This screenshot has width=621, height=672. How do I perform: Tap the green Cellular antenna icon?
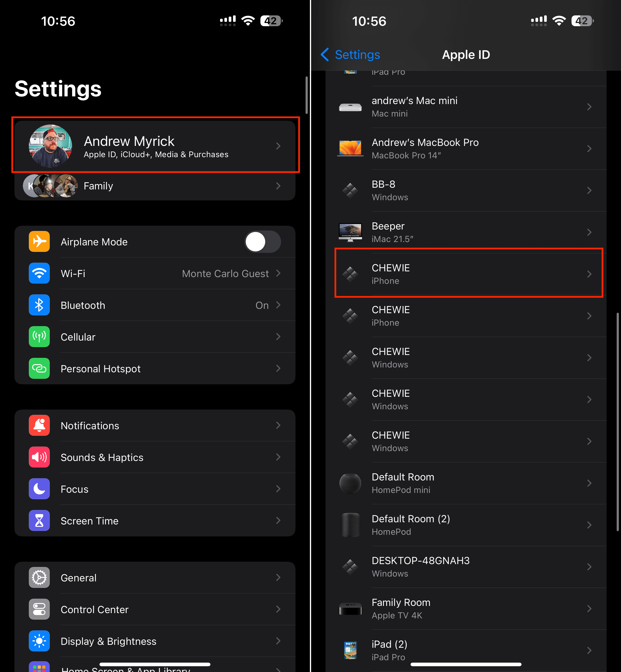[x=39, y=336]
